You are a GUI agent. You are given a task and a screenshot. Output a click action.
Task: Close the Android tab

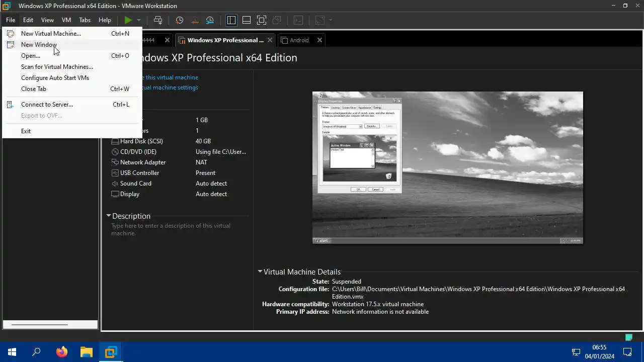pos(319,40)
